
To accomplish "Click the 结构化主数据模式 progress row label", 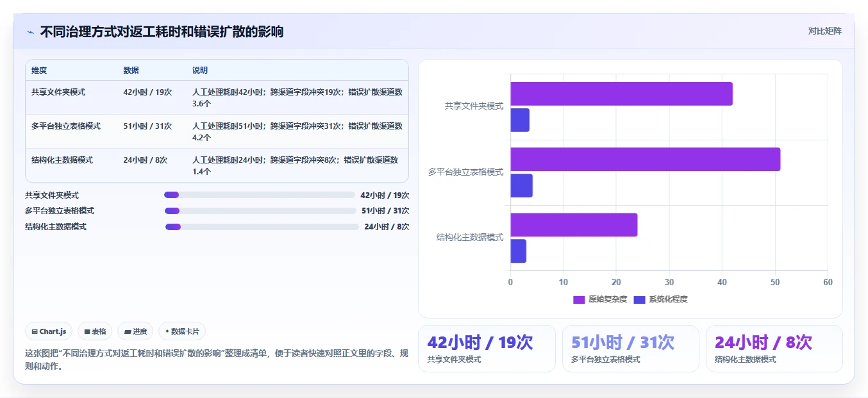I will (x=56, y=227).
